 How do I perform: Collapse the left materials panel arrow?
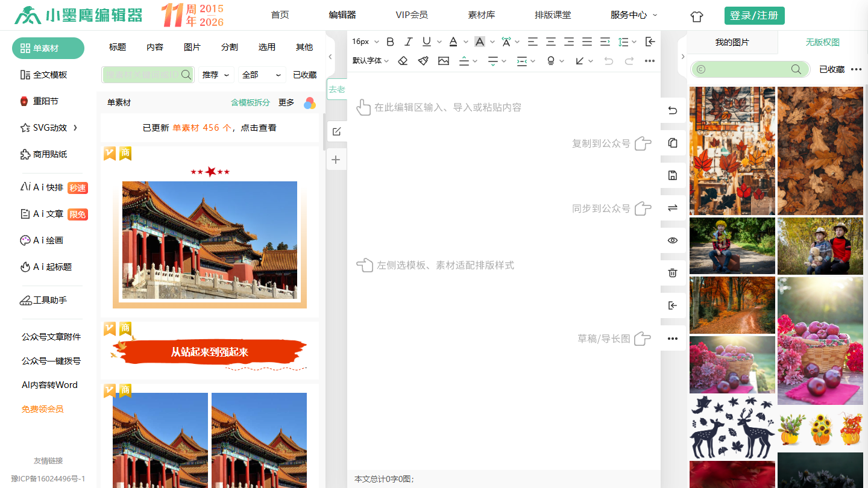click(x=330, y=57)
